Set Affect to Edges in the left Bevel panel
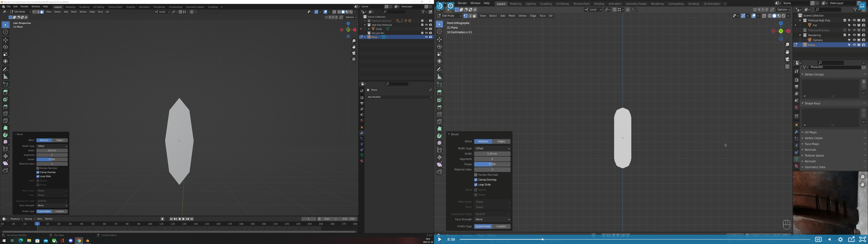 click(60, 140)
